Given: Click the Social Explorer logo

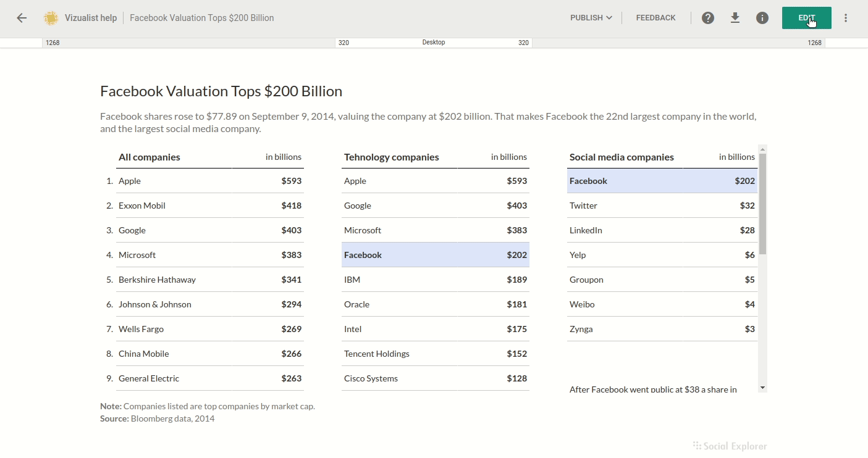Looking at the screenshot, I should click(x=730, y=446).
